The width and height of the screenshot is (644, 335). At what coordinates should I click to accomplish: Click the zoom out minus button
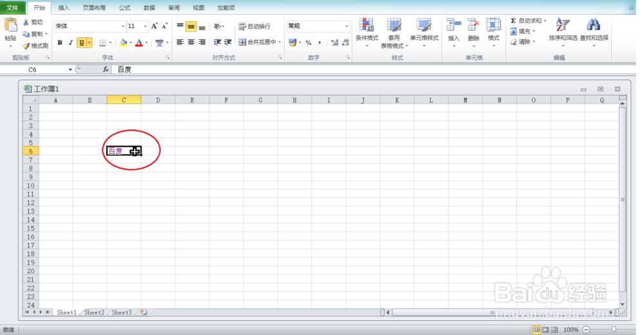click(586, 330)
